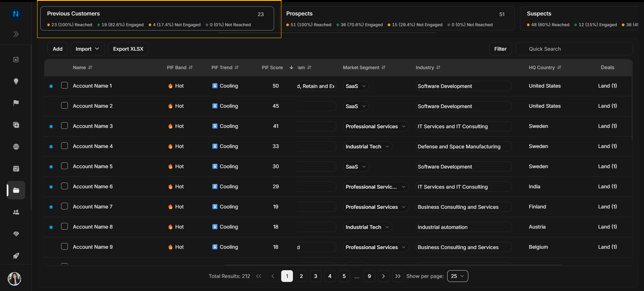Image resolution: width=644 pixels, height=291 pixels.
Task: Open the Filter button
Action: (x=500, y=49)
